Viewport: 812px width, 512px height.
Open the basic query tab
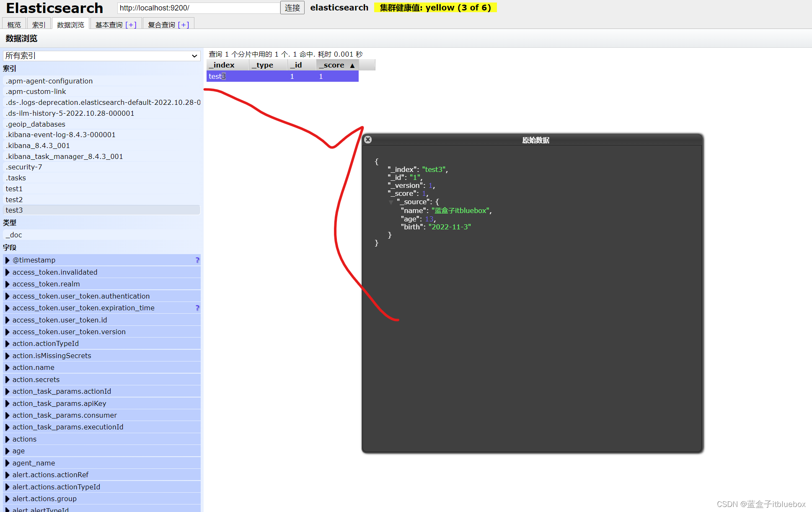(x=109, y=25)
